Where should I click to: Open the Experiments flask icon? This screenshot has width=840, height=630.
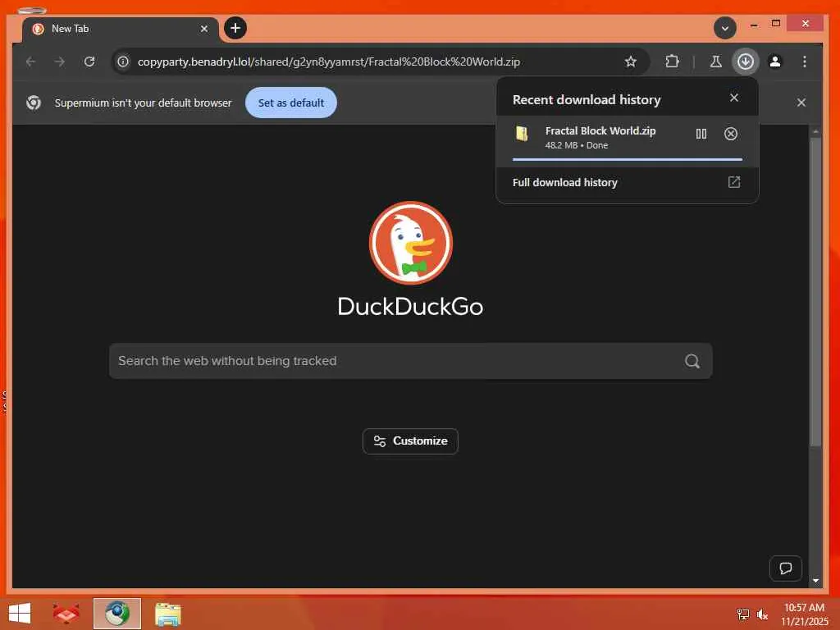[x=715, y=62]
